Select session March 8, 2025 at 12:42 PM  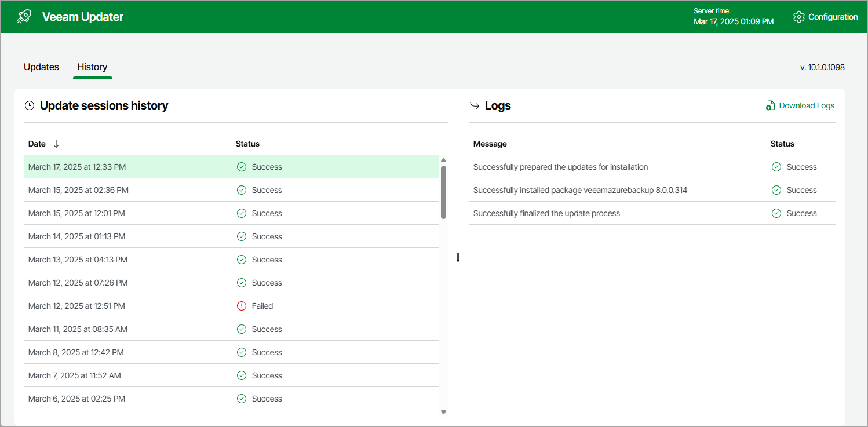pos(231,352)
